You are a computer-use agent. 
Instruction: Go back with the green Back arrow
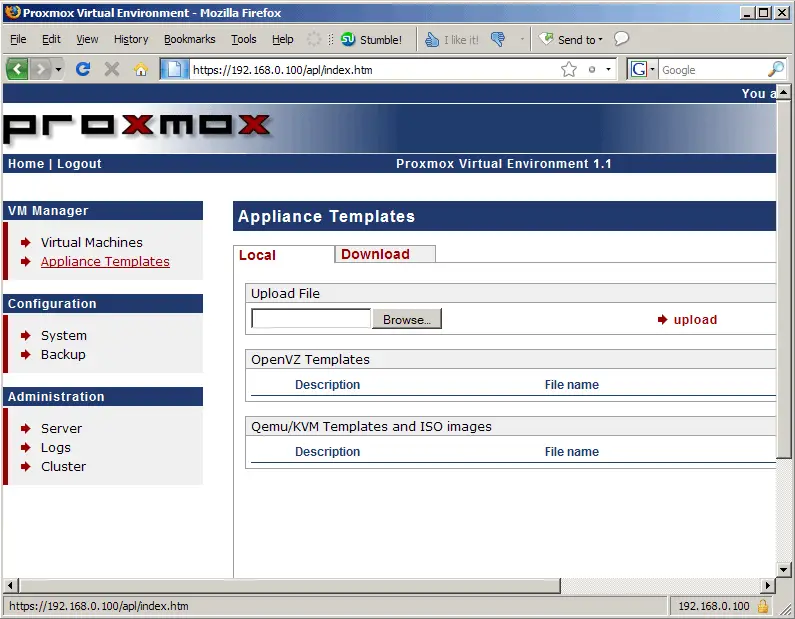tap(17, 68)
